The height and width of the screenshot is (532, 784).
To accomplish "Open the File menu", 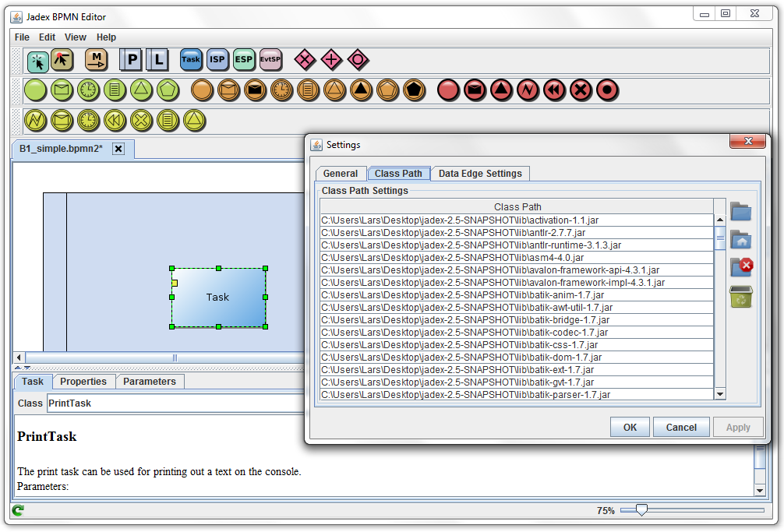I will pos(21,37).
